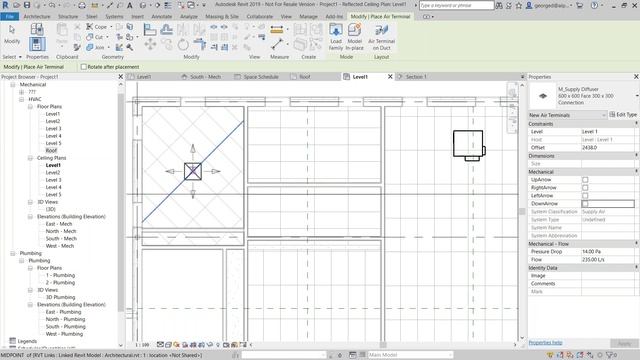Open the Main Model design options dropdown
The width and height of the screenshot is (640, 360).
click(x=410, y=355)
